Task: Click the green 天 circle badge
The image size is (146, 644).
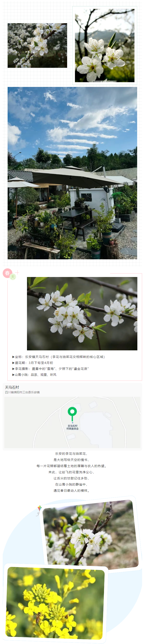Action: pyautogui.click(x=13, y=277)
